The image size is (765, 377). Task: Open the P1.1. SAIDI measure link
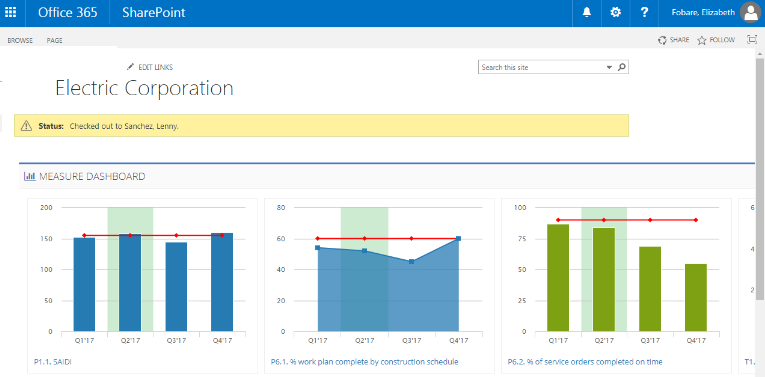[54, 362]
